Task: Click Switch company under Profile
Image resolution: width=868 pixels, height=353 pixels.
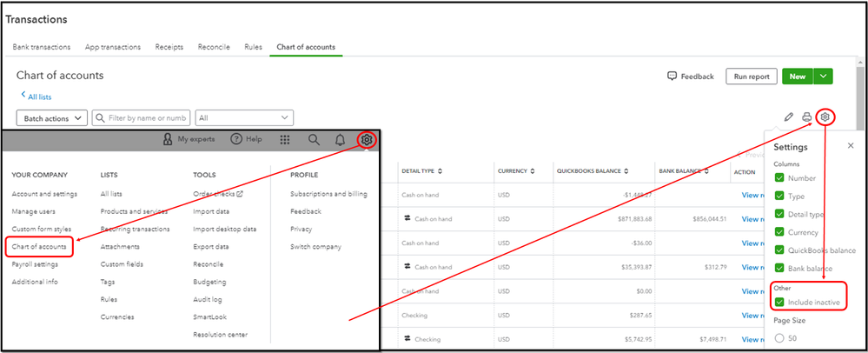Action: (x=315, y=247)
